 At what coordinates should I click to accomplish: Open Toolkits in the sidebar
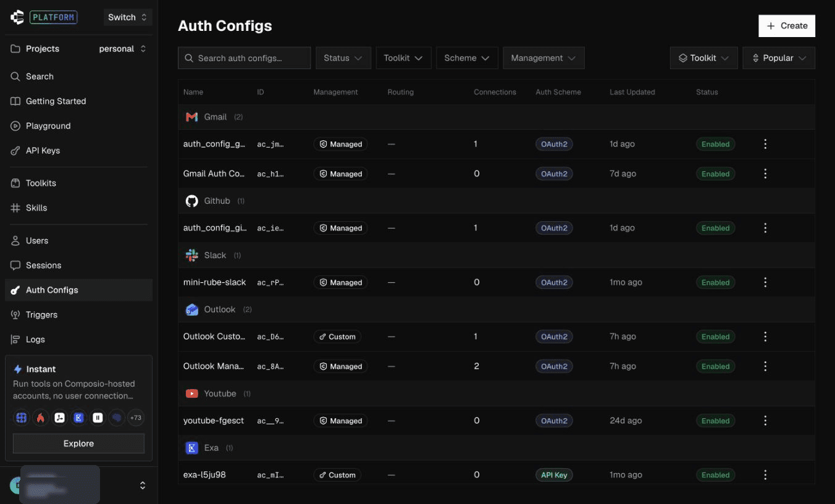click(x=78, y=183)
